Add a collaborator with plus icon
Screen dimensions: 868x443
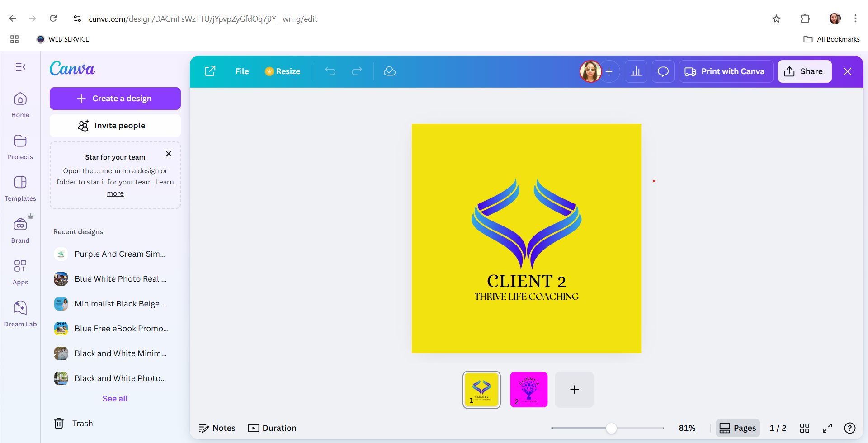[x=609, y=71]
